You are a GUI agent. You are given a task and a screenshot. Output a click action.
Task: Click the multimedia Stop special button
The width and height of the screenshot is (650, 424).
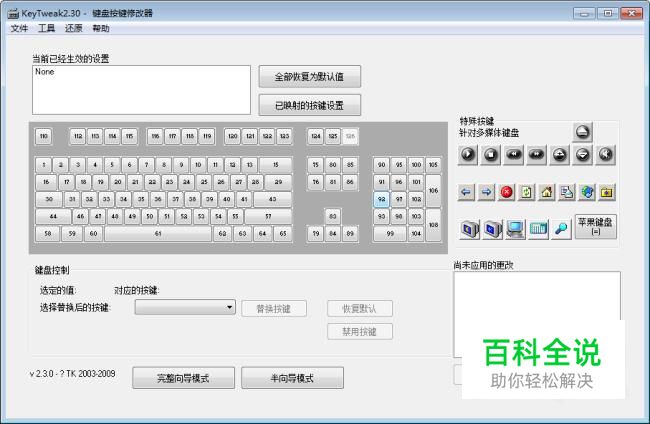coord(490,155)
